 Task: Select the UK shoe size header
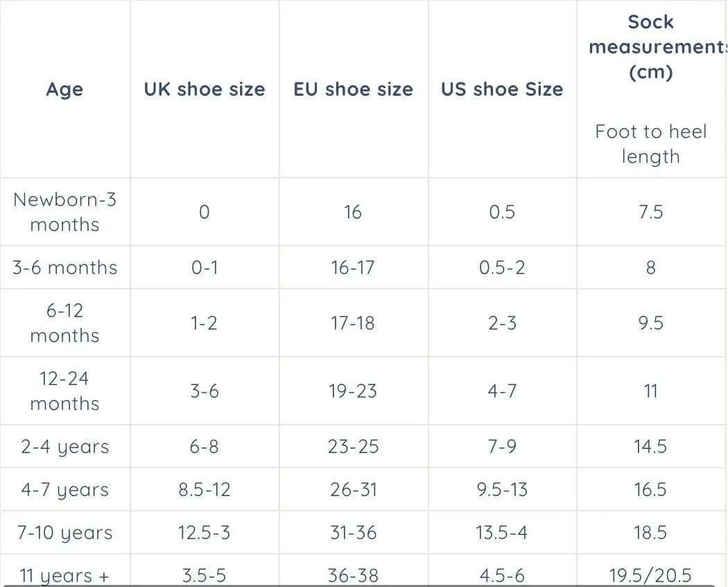pos(205,90)
